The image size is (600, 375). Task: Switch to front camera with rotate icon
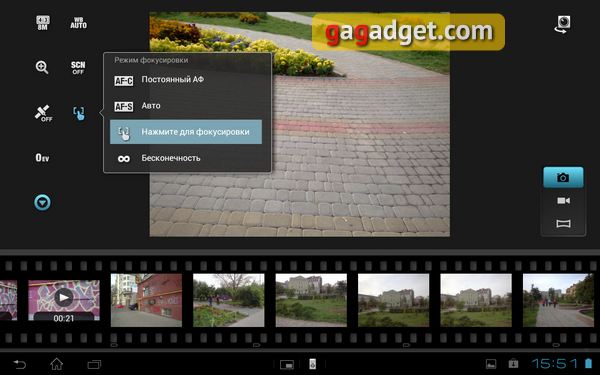[x=562, y=24]
